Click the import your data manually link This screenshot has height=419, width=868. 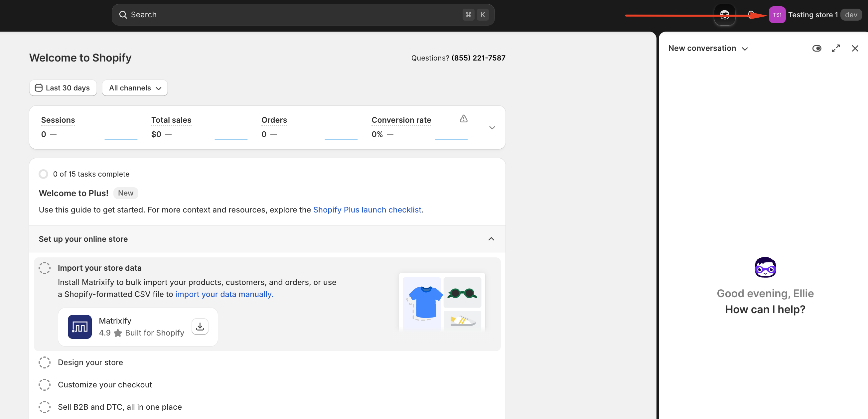(224, 294)
